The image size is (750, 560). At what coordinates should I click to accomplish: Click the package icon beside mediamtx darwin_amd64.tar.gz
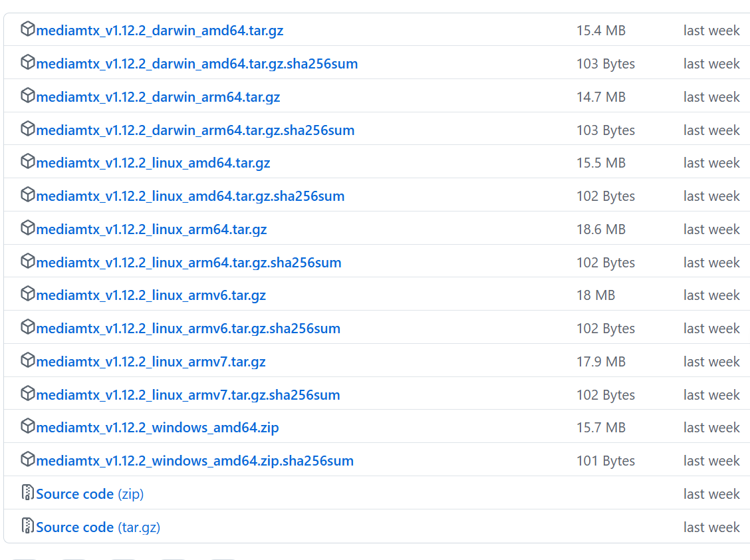[x=27, y=29]
